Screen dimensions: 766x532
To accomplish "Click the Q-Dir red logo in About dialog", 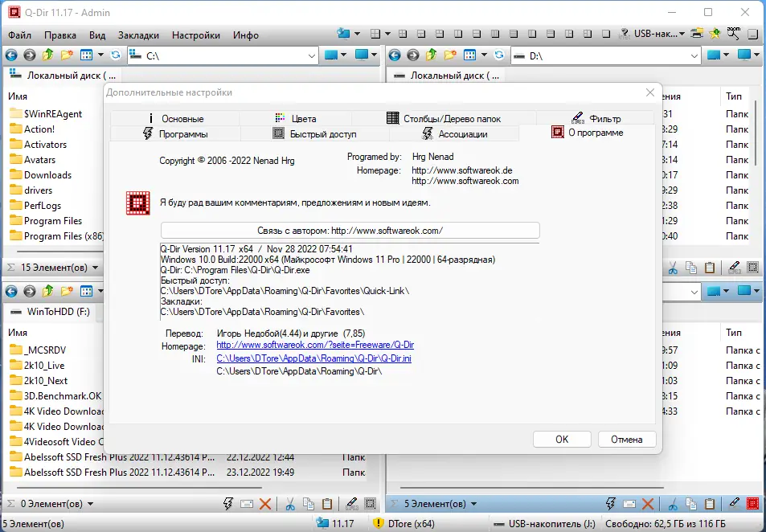I will pos(137,203).
